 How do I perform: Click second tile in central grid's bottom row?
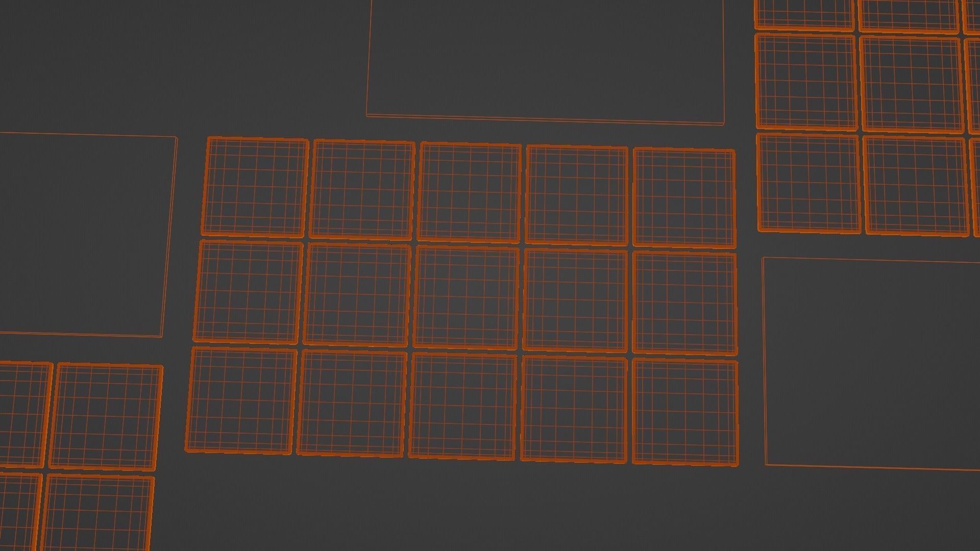point(352,403)
